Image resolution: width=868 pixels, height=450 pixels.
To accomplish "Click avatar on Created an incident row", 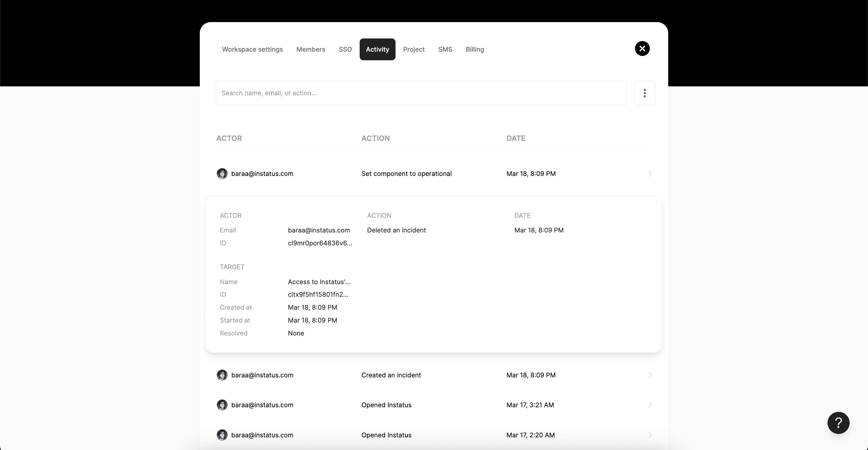I will [222, 375].
